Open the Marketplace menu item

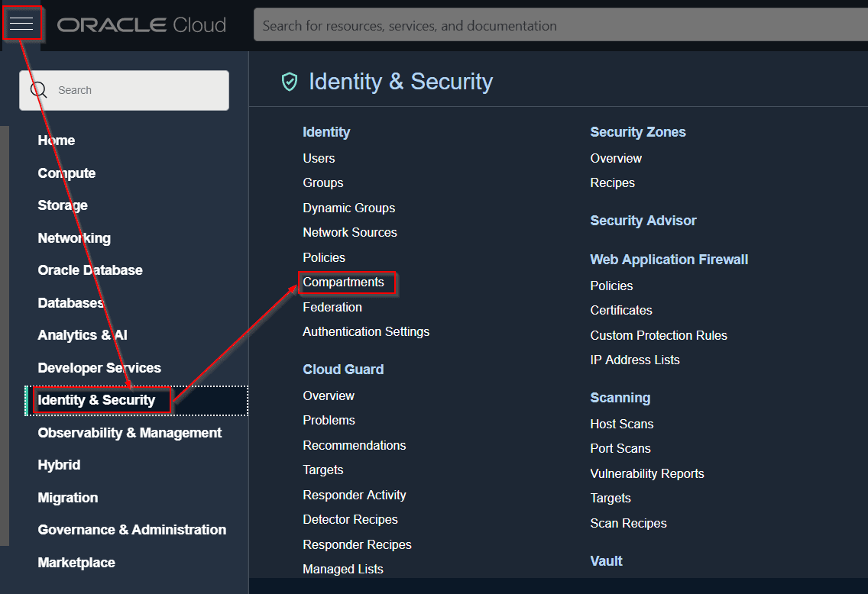[76, 563]
